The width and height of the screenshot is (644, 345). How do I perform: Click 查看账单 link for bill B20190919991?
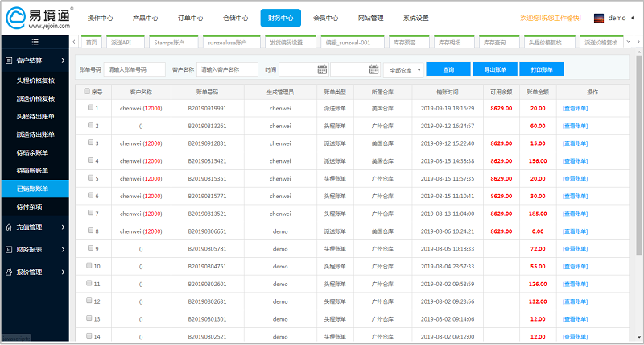tap(575, 107)
